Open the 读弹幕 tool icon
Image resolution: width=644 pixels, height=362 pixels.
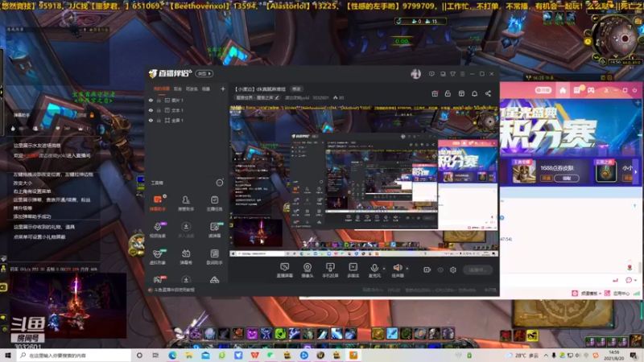(x=214, y=230)
